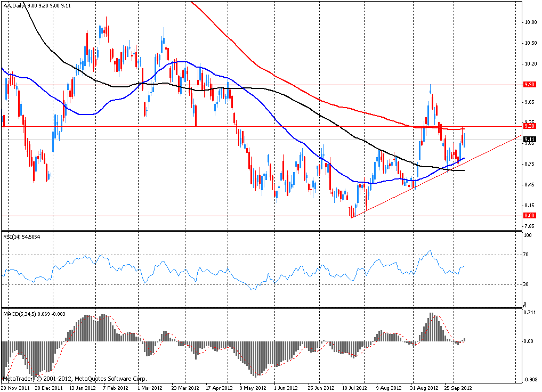Click the 10.80 price axis label

[530, 22]
